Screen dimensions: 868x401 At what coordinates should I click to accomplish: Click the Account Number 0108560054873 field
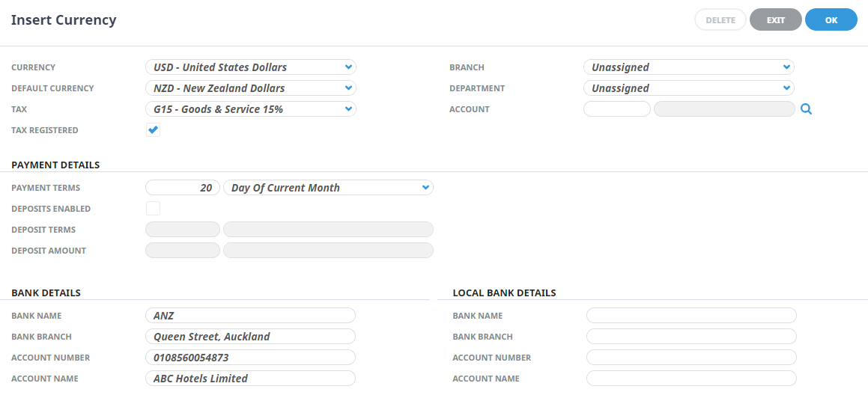(x=250, y=358)
